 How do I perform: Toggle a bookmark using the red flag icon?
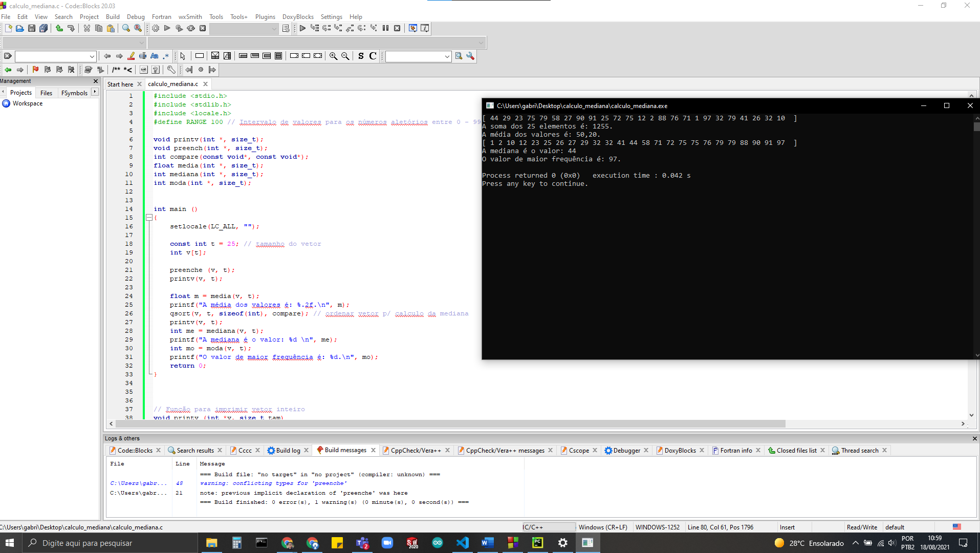point(35,70)
